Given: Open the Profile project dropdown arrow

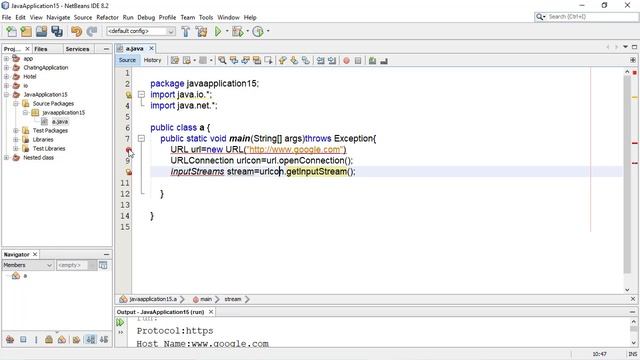Looking at the screenshot, I should click(x=268, y=31).
